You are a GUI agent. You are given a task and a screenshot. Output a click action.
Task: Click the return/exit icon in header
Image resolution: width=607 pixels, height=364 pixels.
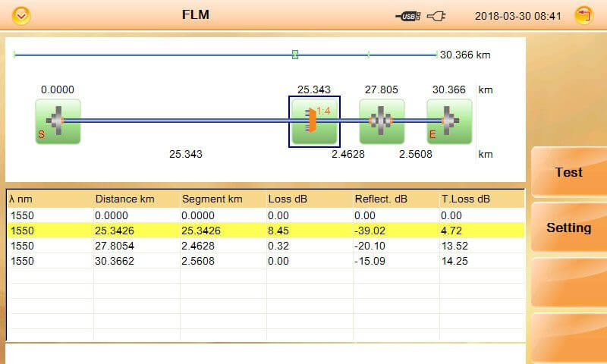[x=583, y=15]
